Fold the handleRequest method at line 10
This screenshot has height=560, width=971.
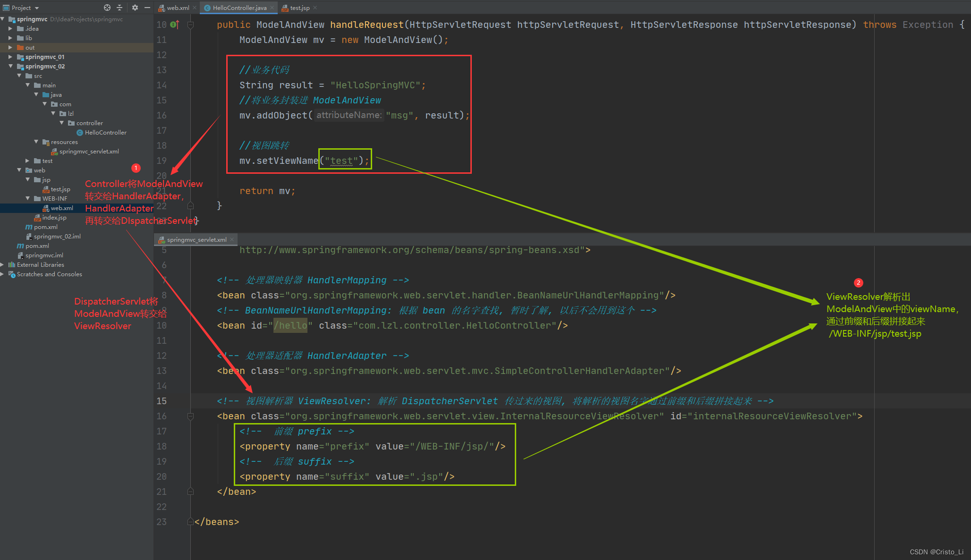point(191,25)
